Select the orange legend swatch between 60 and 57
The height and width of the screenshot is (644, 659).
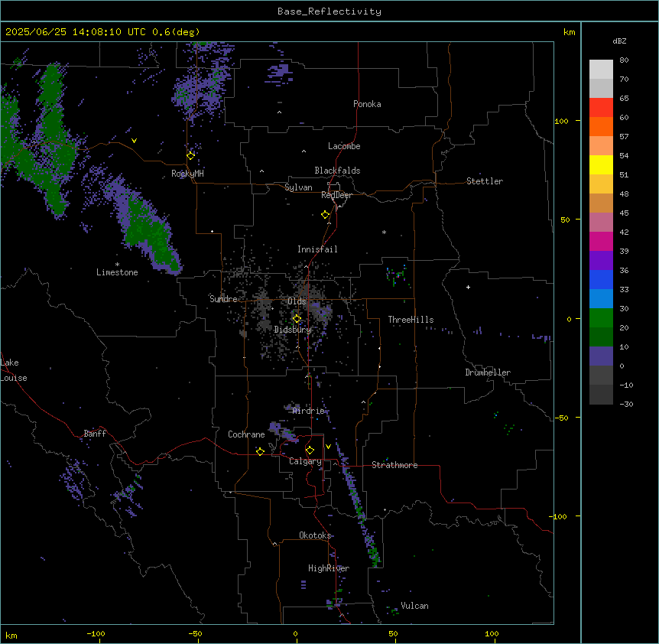[x=601, y=126]
